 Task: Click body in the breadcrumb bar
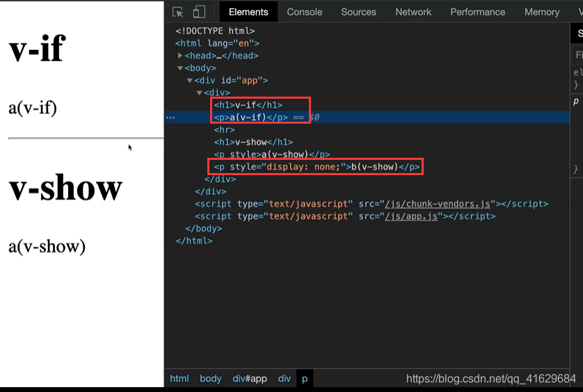pos(210,378)
